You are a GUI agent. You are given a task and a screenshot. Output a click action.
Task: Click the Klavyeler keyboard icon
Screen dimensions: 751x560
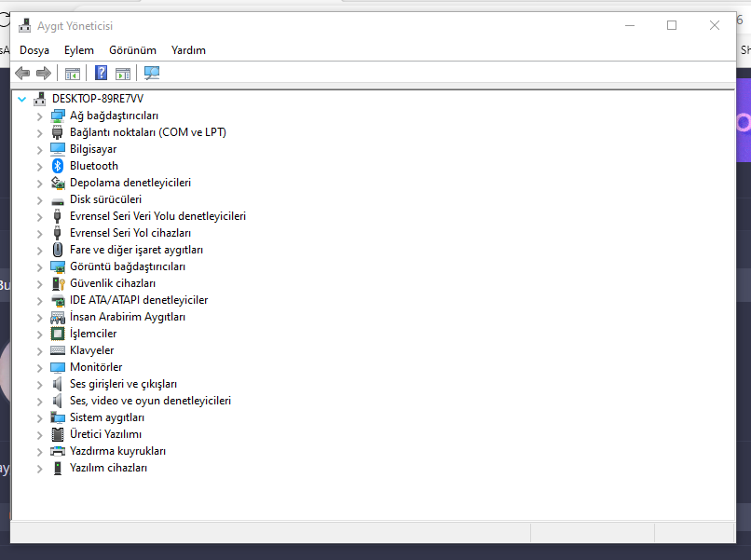(58, 350)
